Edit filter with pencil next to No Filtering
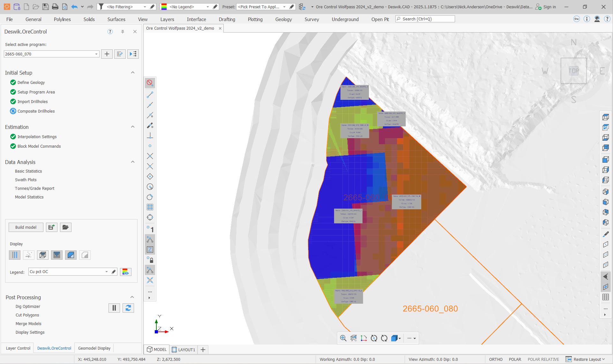 click(x=152, y=7)
